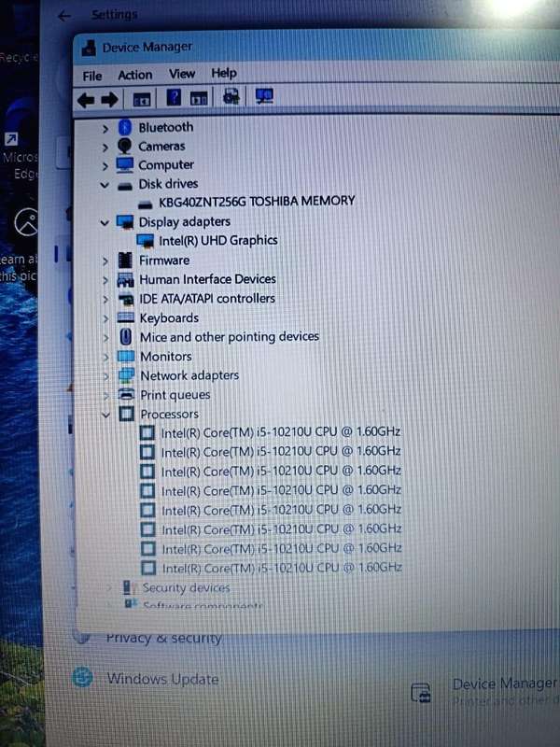560x747 pixels.
Task: Click the Forward arrow in Device Manager toolbar
Action: (109, 100)
